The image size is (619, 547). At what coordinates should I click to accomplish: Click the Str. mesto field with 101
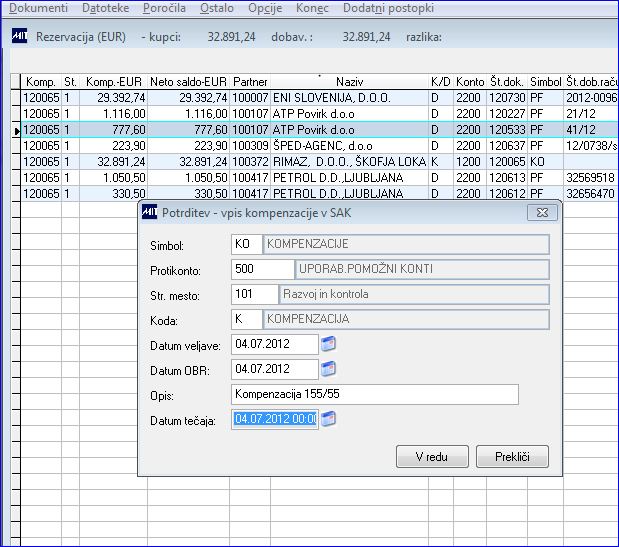point(254,294)
